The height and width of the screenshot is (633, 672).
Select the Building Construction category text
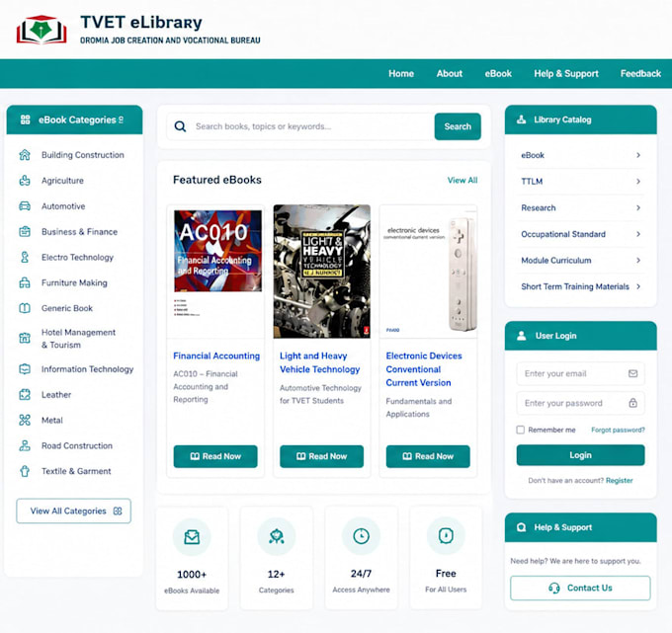point(83,155)
